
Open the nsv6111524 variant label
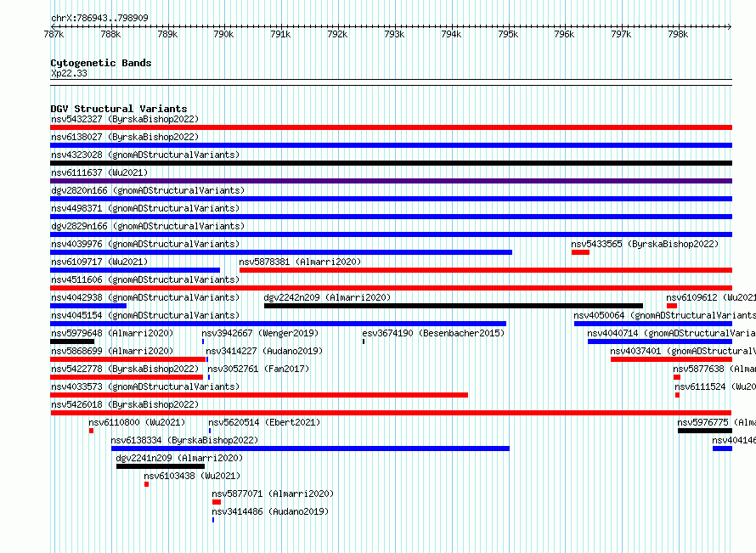(x=715, y=387)
